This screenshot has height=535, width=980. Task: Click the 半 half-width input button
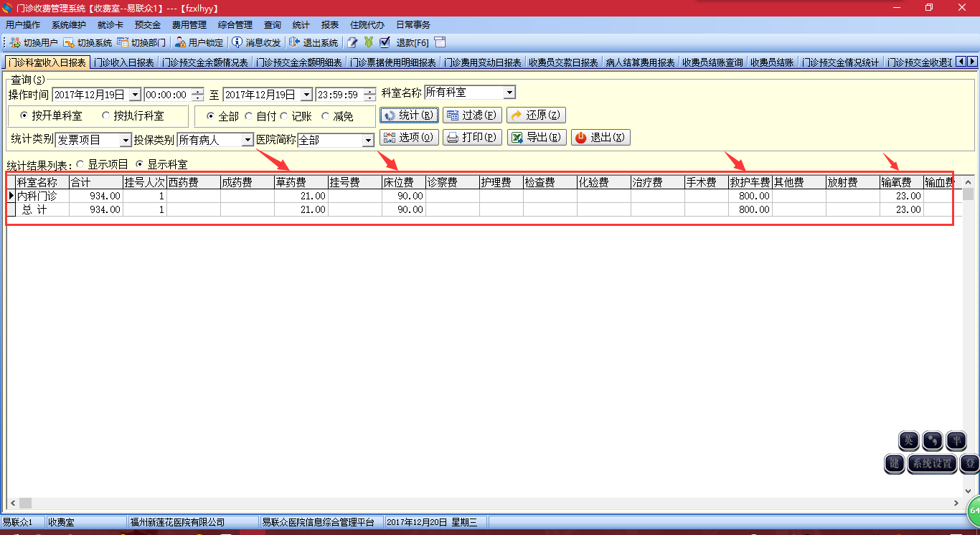click(x=956, y=440)
